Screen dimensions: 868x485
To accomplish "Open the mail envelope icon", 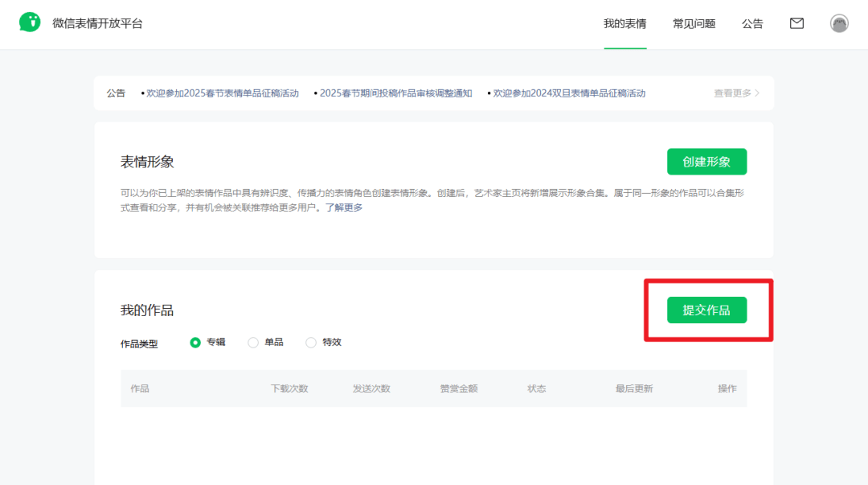I will (796, 23).
